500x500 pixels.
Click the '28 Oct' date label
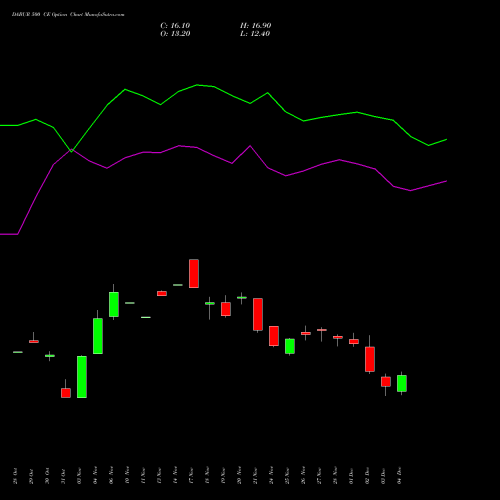(x=15, y=476)
